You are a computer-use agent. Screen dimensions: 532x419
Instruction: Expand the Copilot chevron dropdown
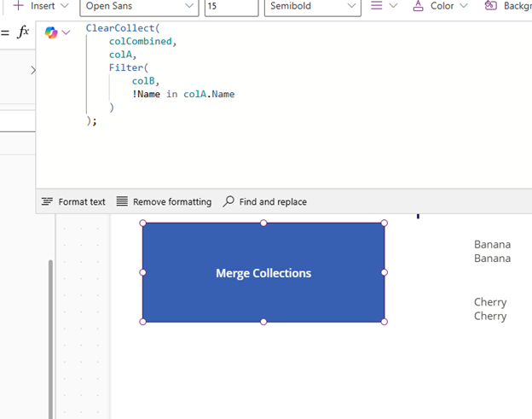(66, 32)
